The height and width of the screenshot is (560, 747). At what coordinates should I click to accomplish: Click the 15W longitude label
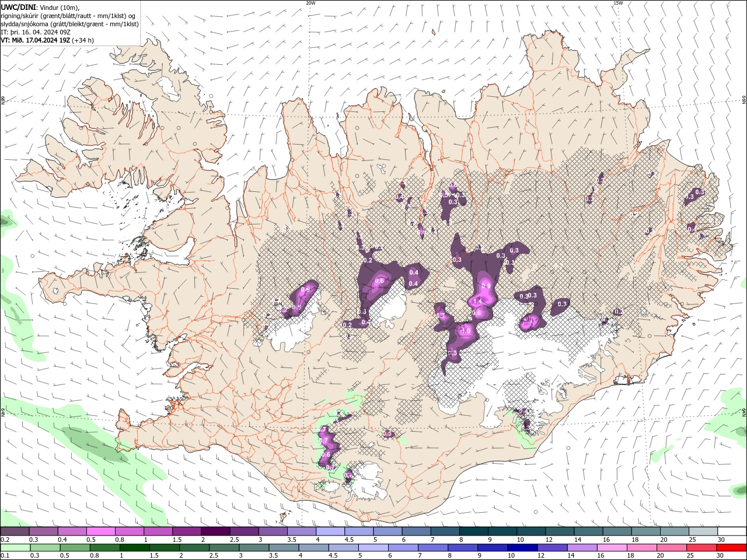(x=618, y=3)
